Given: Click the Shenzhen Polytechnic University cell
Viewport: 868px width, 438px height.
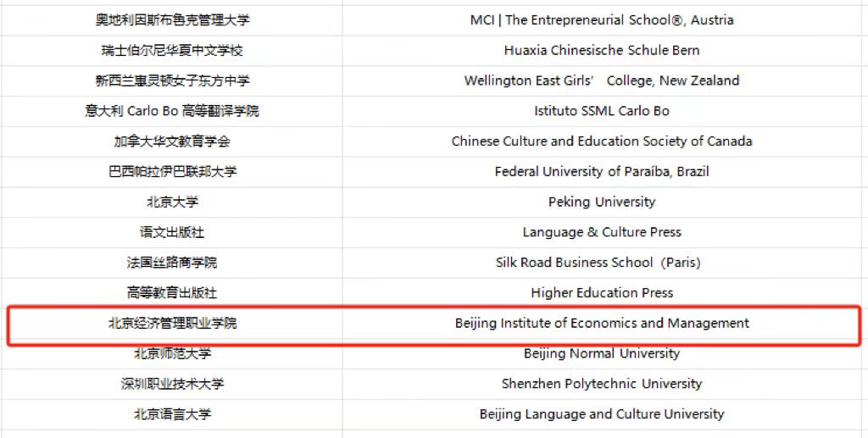Looking at the screenshot, I should click(x=602, y=384).
